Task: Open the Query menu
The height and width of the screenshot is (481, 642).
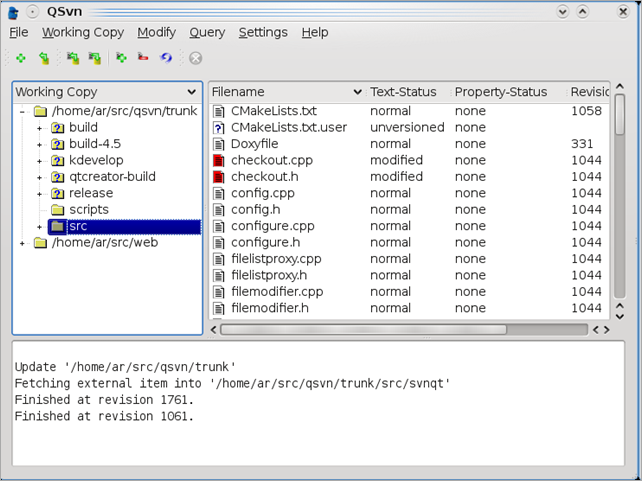Action: (x=207, y=32)
